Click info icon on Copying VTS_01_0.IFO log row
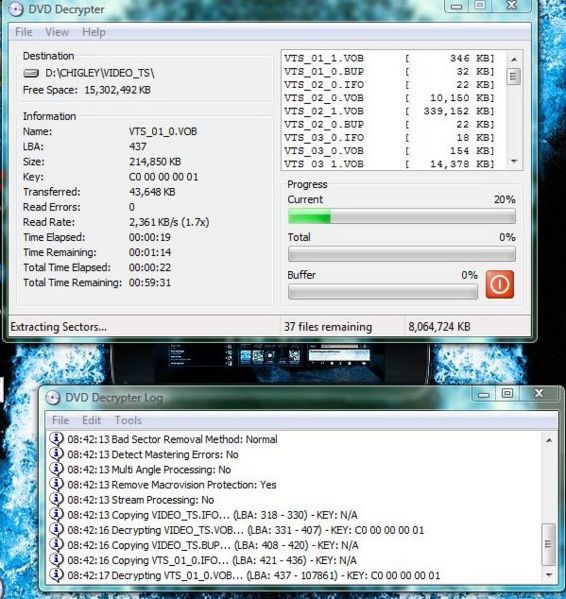This screenshot has height=599, width=566. tap(57, 560)
